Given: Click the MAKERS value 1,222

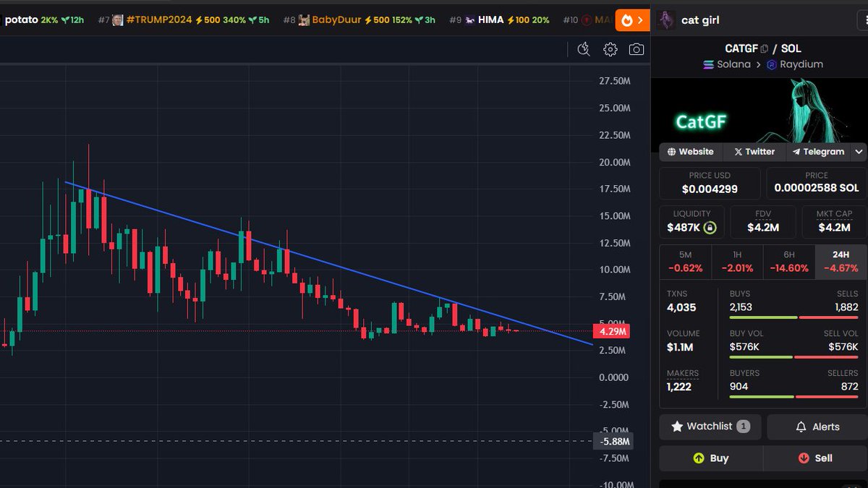Looking at the screenshot, I should pyautogui.click(x=679, y=387).
